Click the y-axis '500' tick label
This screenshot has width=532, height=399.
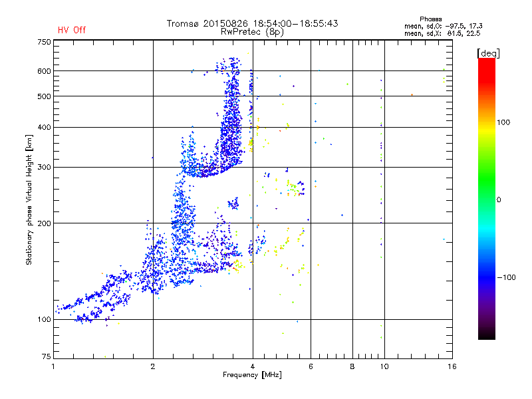point(44,96)
